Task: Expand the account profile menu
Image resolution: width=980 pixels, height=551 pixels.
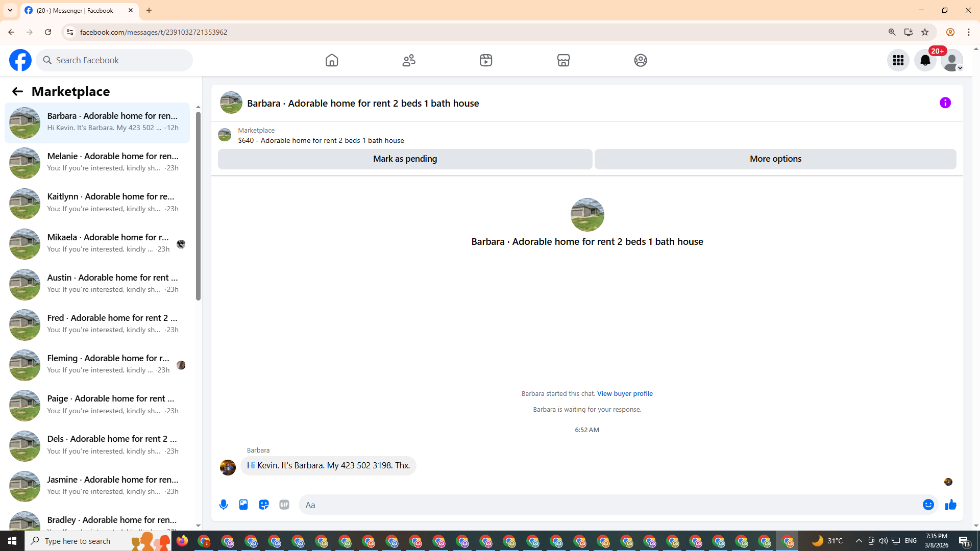Action: click(952, 60)
